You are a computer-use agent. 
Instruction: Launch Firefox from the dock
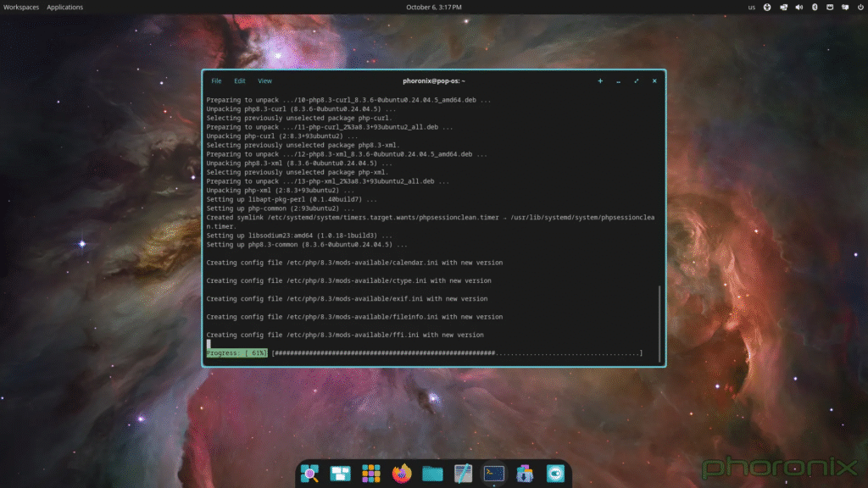402,474
